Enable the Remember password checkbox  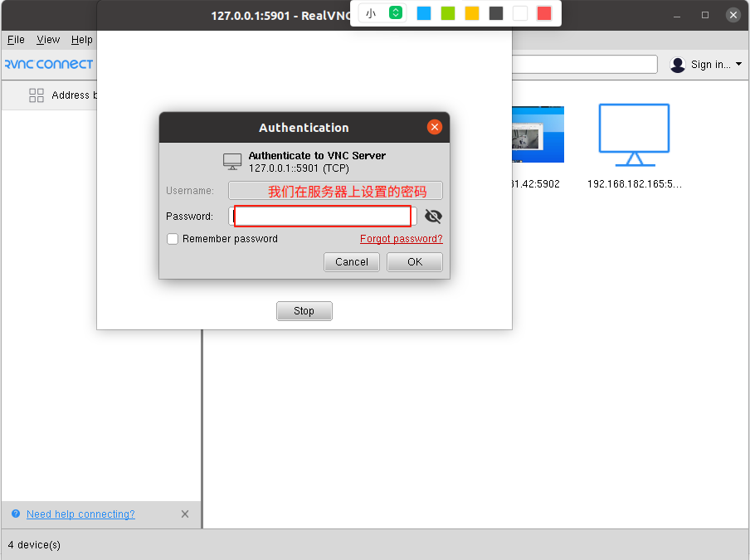pos(172,239)
